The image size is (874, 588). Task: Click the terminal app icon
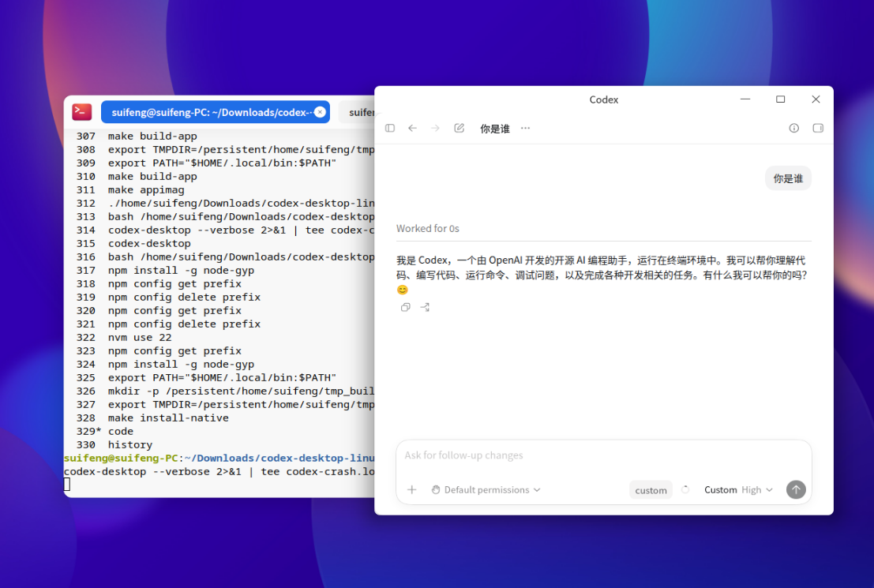click(x=82, y=112)
